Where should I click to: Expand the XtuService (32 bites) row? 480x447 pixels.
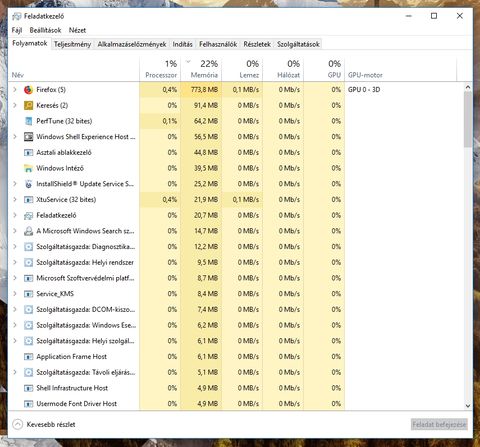click(x=15, y=200)
